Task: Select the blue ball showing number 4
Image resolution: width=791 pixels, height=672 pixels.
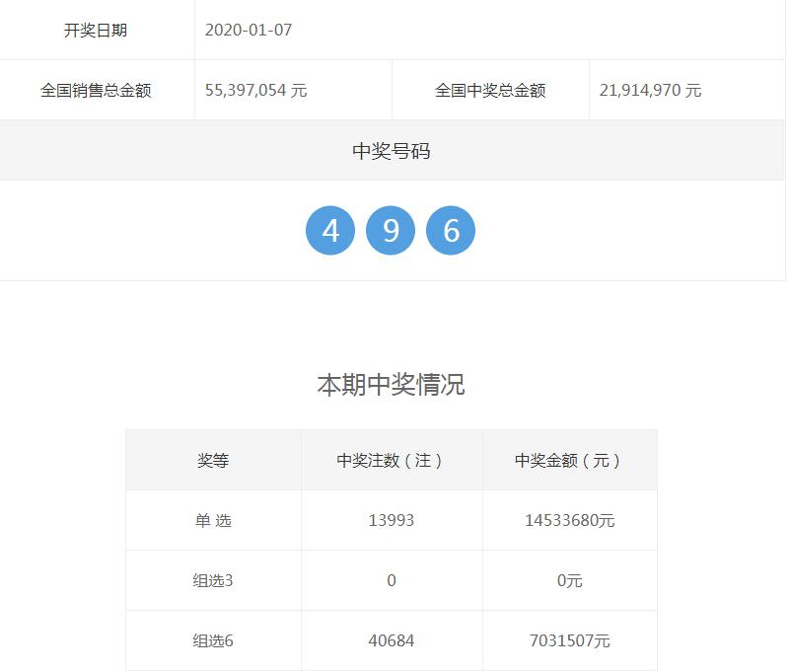Action: 330,229
